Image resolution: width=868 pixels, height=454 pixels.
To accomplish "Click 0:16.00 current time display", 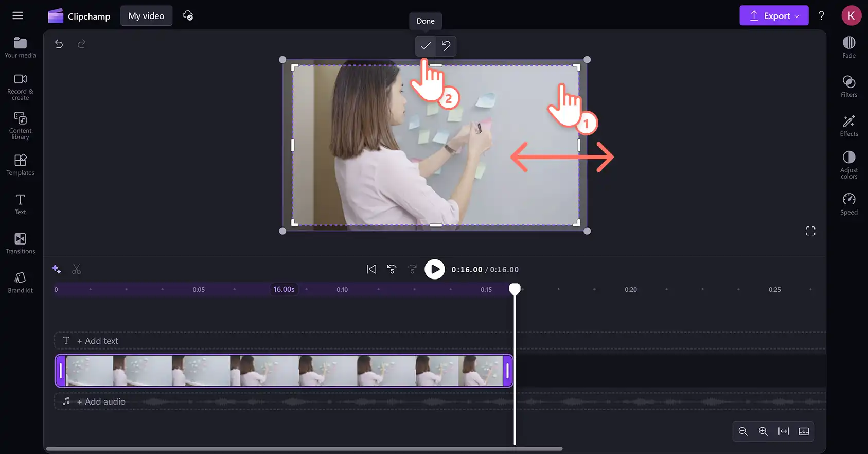I will [467, 270].
